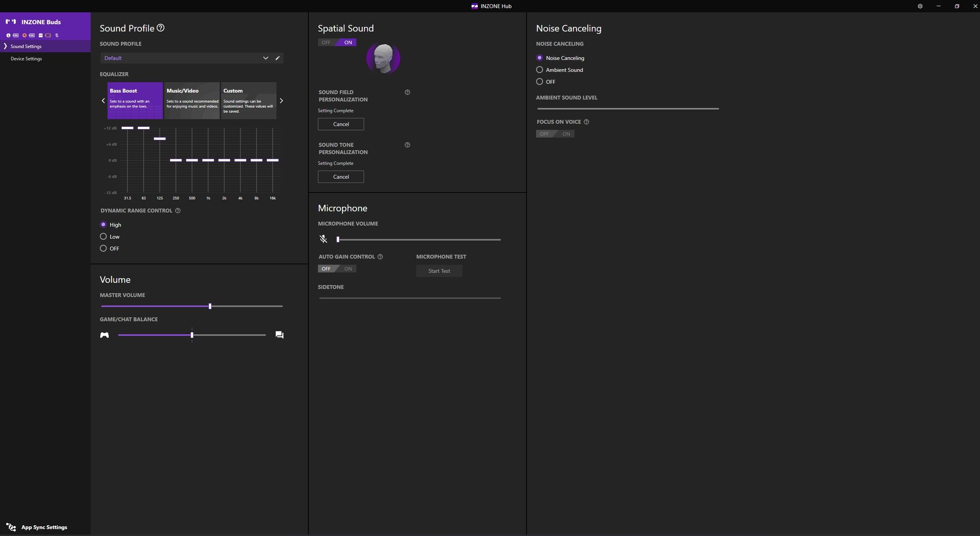
Task: Click the game controller balance icon
Action: tap(105, 335)
